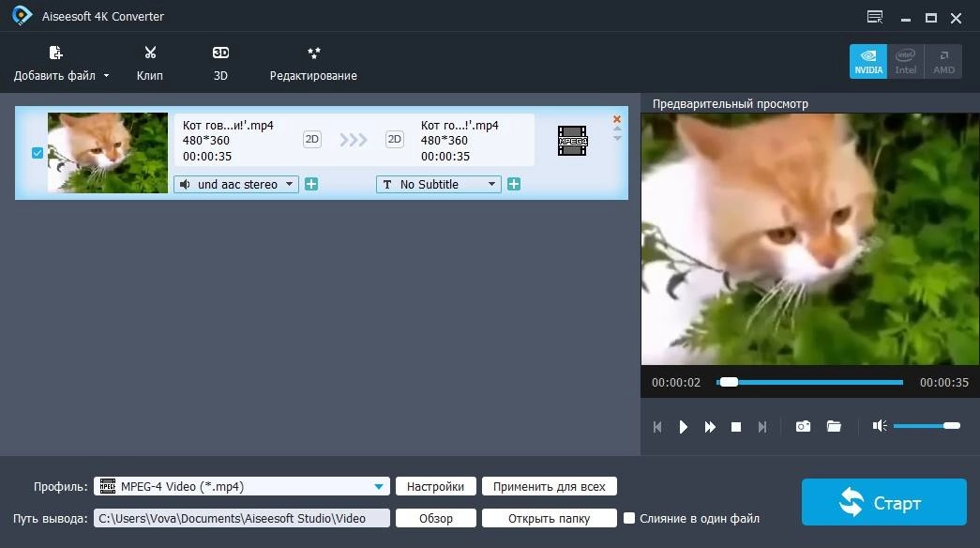
Task: Click the preview current time 00:00:02
Action: 676,382
